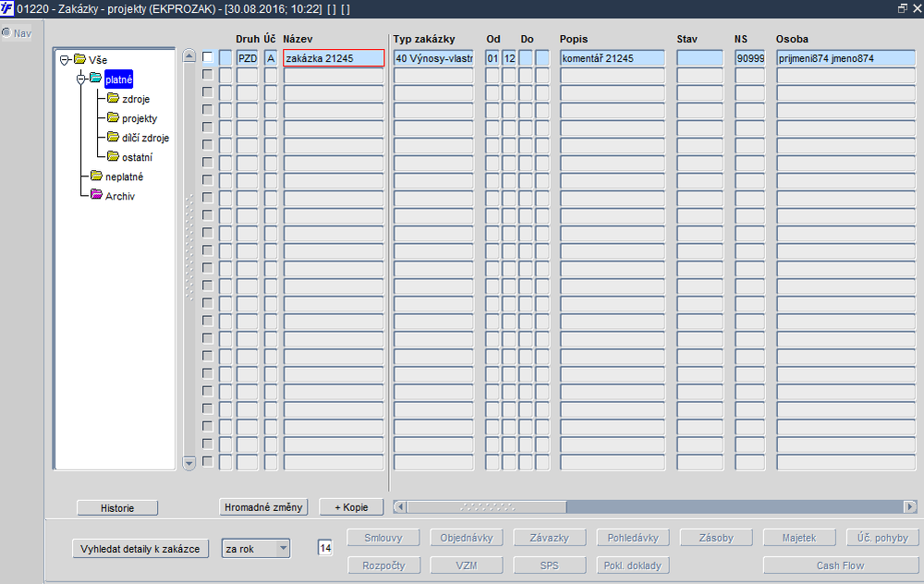Click the purple Archiv folder icon
Viewport: 924px width, 584px height.
[97, 195]
